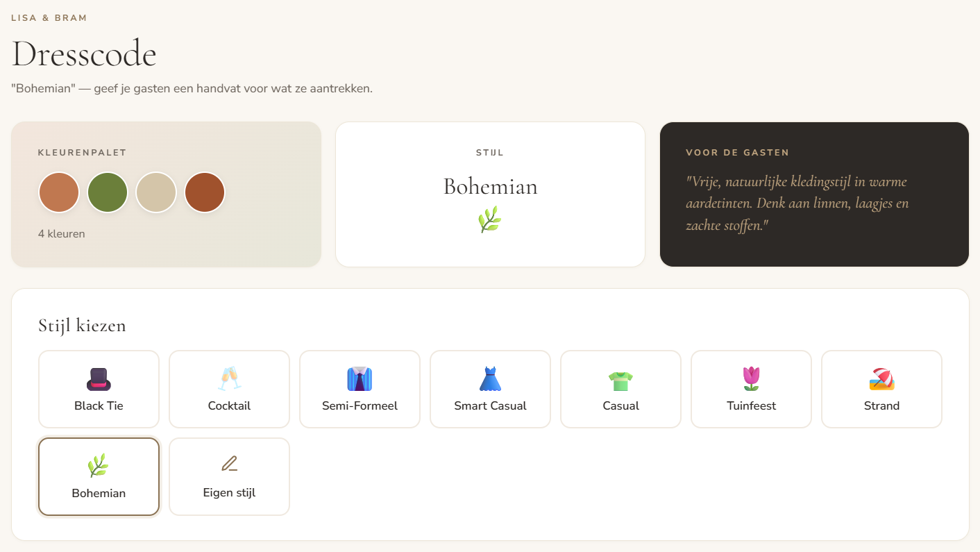Choose the Casual green t-shirt icon
Viewport: 980px width, 552px height.
(x=620, y=379)
